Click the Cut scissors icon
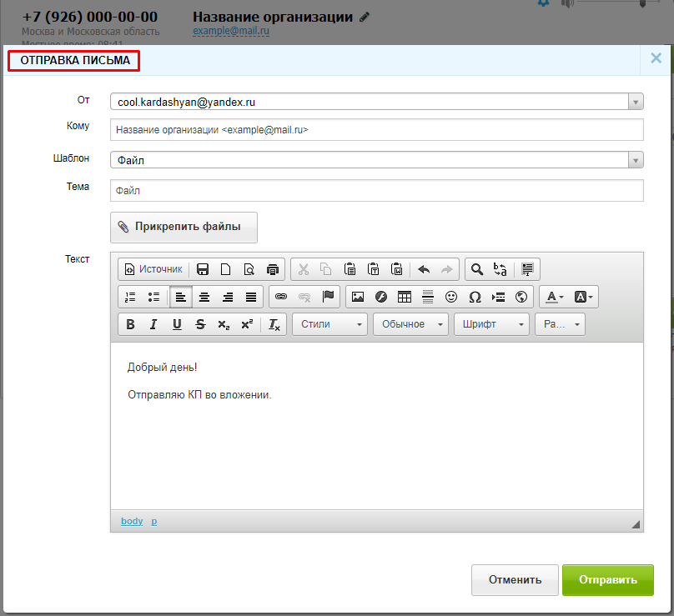Screen dimensions: 674x616 (x=304, y=269)
